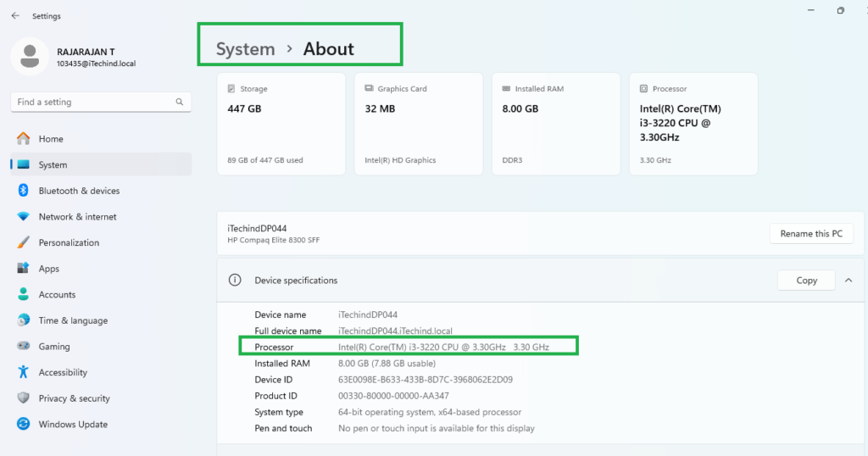
Task: Open the Storage 447 GB card
Action: coord(281,124)
